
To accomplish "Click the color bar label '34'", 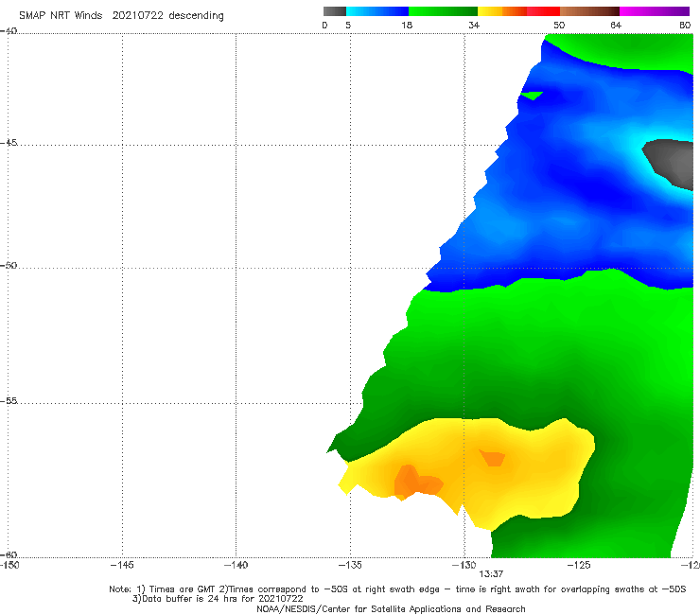I will [x=474, y=25].
